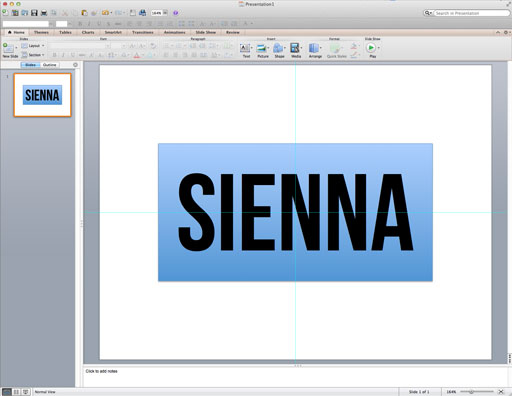Click the purple Help icon
The width and height of the screenshot is (512, 396).
[x=176, y=13]
